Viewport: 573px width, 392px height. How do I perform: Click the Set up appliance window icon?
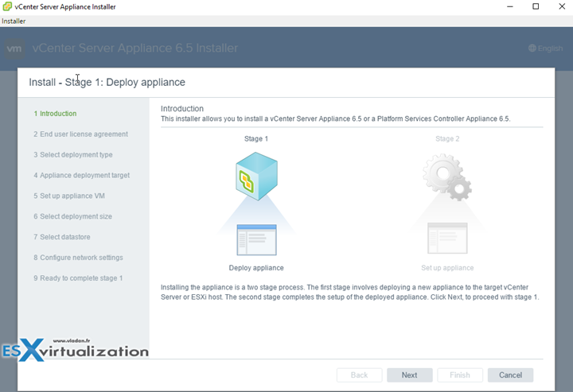tap(447, 238)
